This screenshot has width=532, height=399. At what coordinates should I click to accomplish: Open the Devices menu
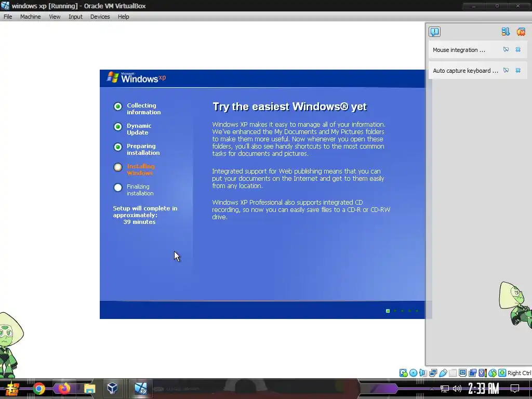point(100,17)
